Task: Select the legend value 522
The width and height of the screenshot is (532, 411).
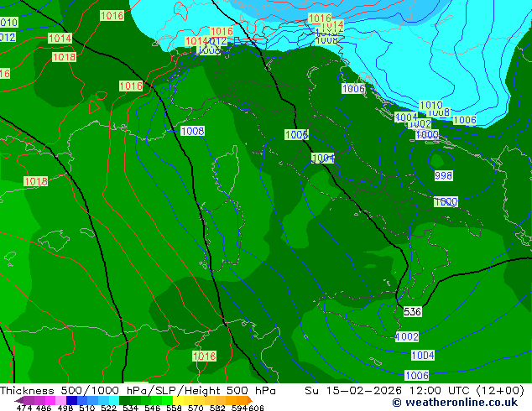Action: pyautogui.click(x=108, y=408)
